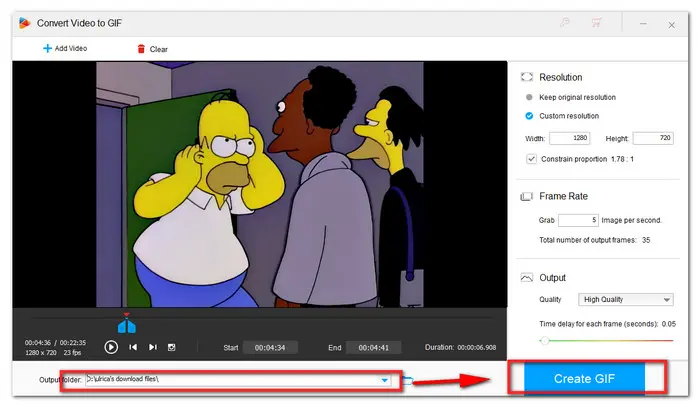Screen dimensions: 700x407
Task: Play the video preview
Action: pos(111,347)
